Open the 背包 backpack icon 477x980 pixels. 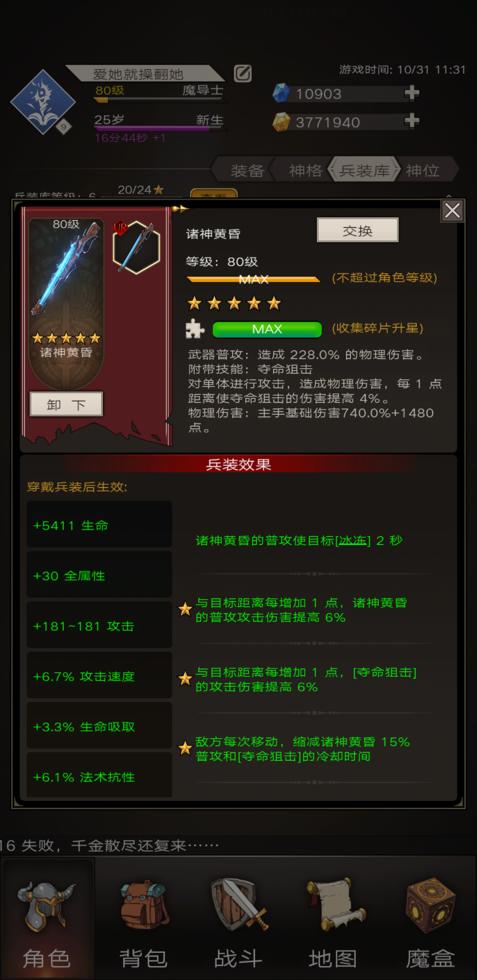144,906
